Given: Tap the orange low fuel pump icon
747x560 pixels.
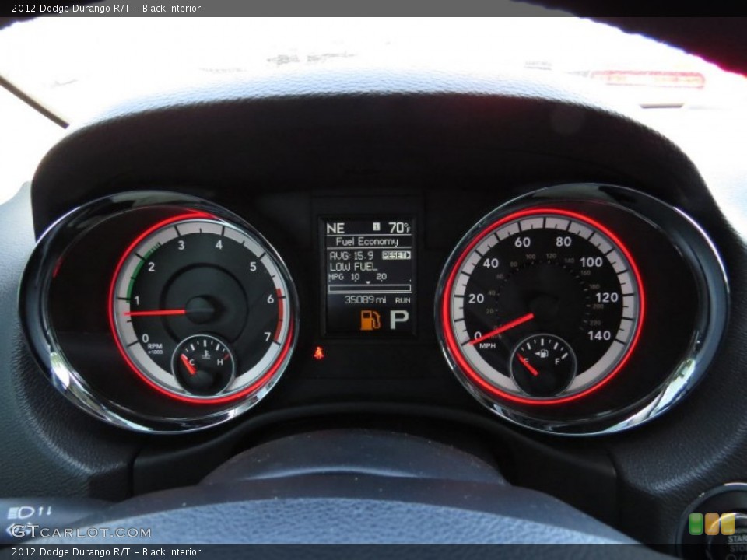Looking at the screenshot, I should coord(370,320).
